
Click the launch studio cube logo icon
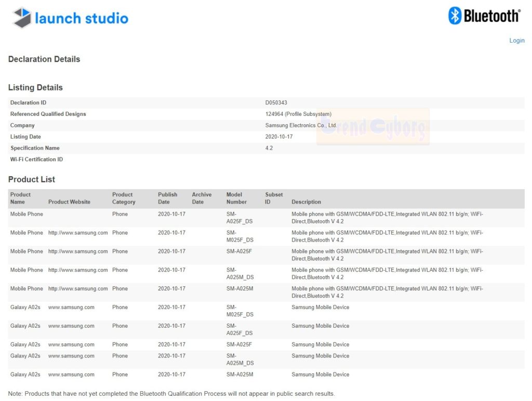(22, 18)
